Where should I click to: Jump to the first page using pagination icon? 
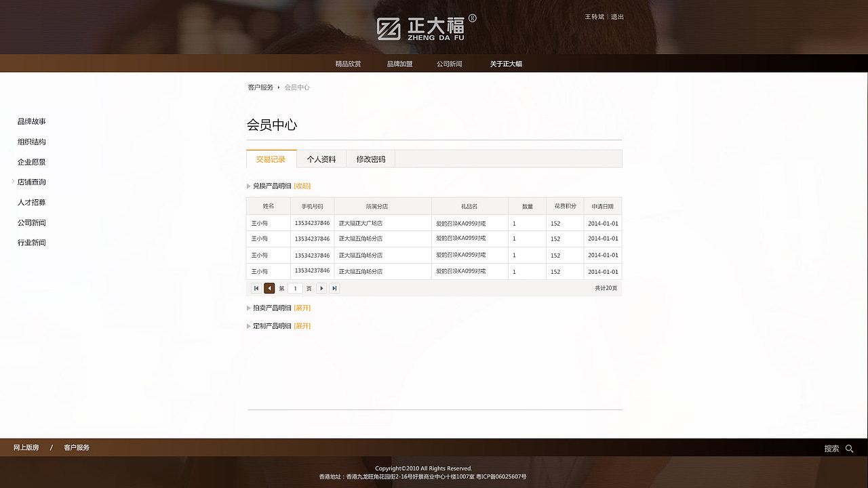(256, 288)
